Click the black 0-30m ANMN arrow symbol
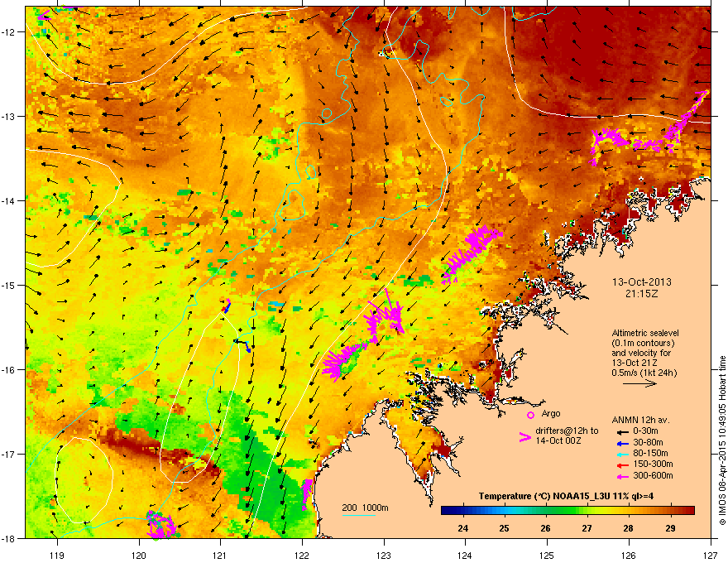The width and height of the screenshot is (728, 563). [x=621, y=431]
